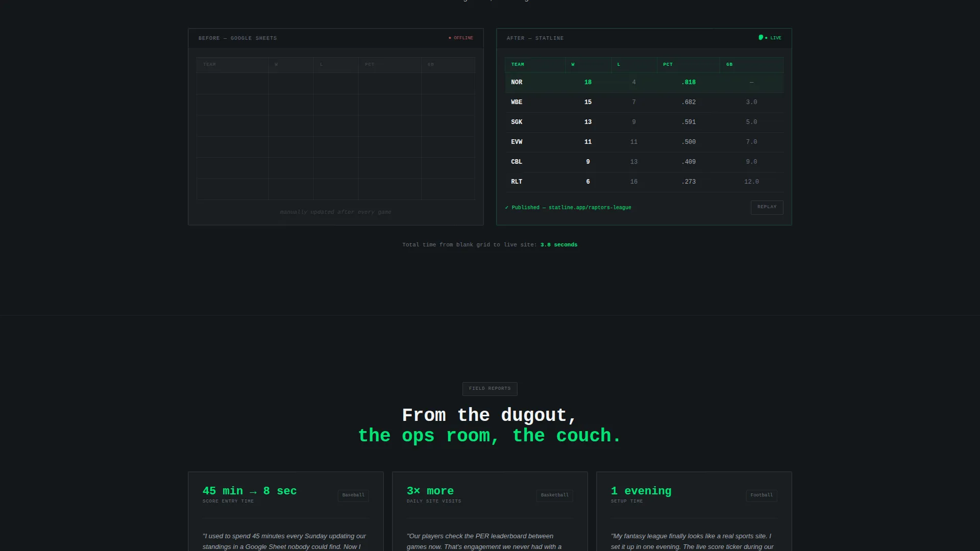This screenshot has width=980, height=551.
Task: Open the statline.app/raptors-league published link
Action: coord(590,208)
